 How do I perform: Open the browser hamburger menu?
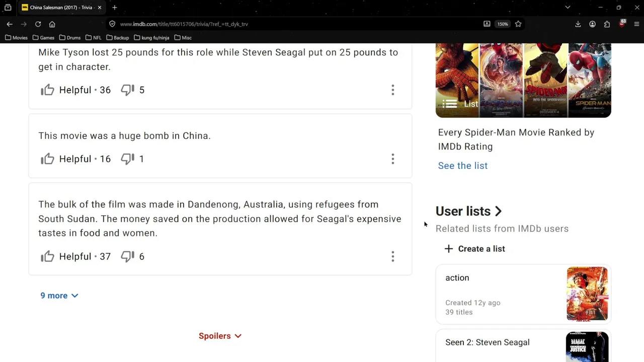tap(636, 24)
